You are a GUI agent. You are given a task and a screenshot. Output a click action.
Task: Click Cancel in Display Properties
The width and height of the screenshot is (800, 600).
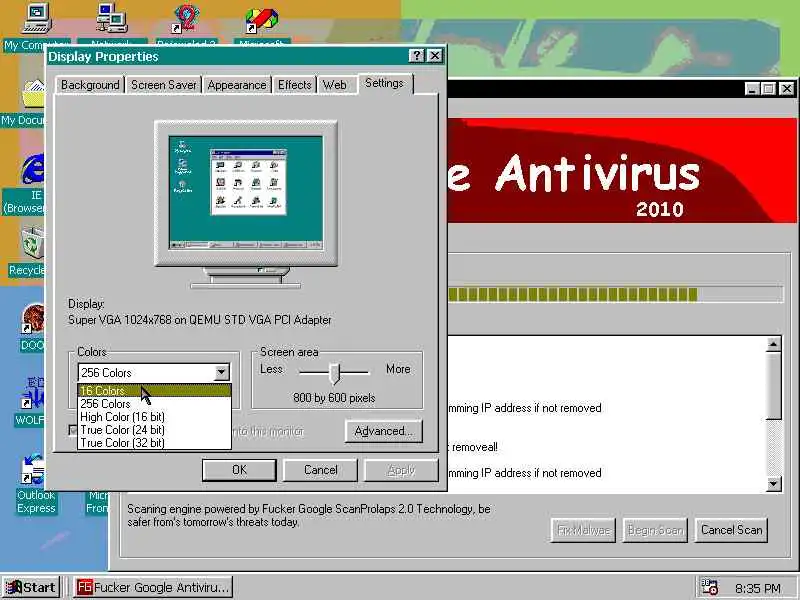coord(320,470)
